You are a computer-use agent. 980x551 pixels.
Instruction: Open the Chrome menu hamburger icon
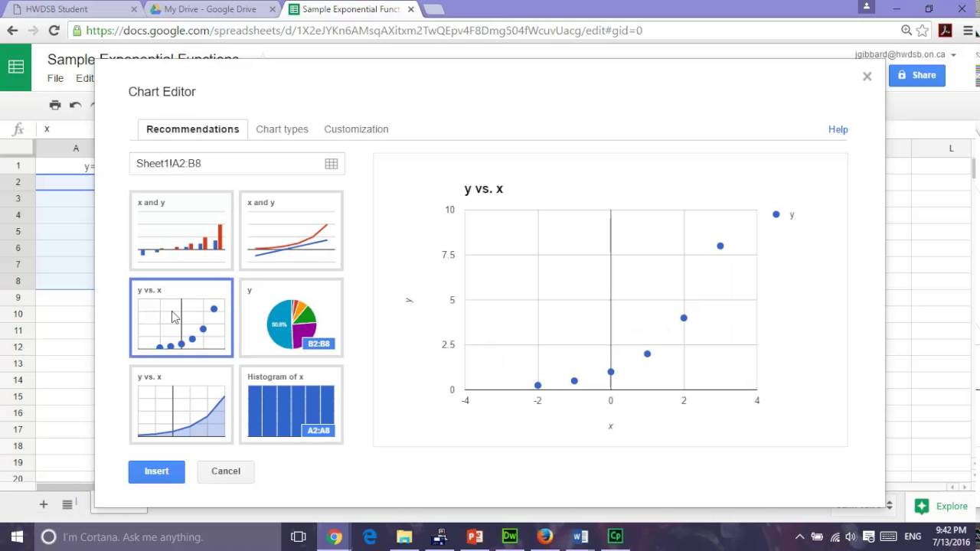pos(968,31)
